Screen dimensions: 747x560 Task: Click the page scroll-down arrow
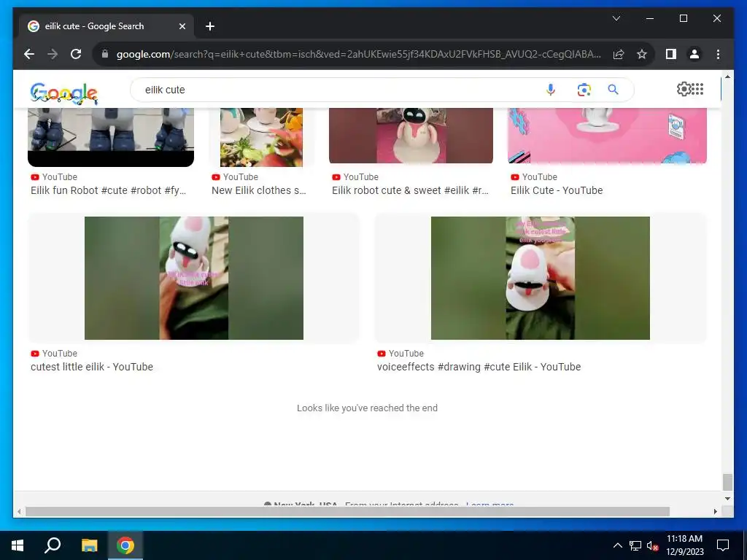(x=727, y=499)
